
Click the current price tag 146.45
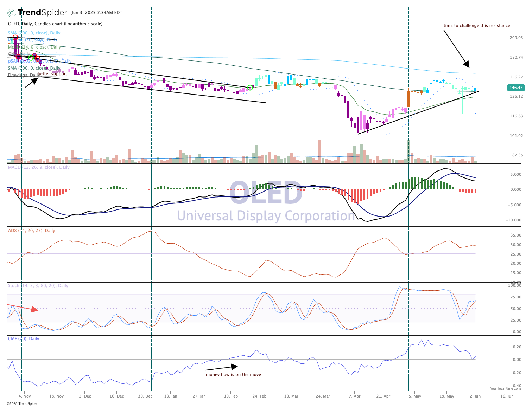tap(516, 88)
